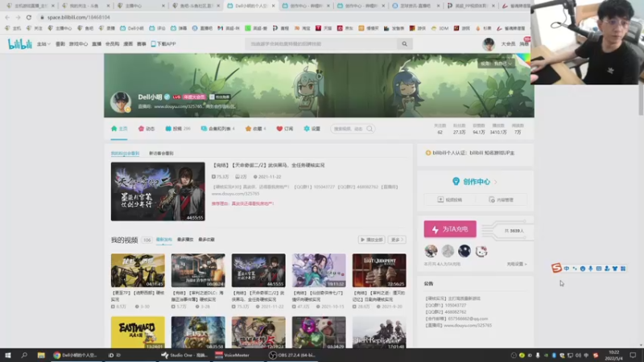This screenshot has width=644, height=362.
Task: Open the 订阅 heart tab
Action: [x=285, y=129]
